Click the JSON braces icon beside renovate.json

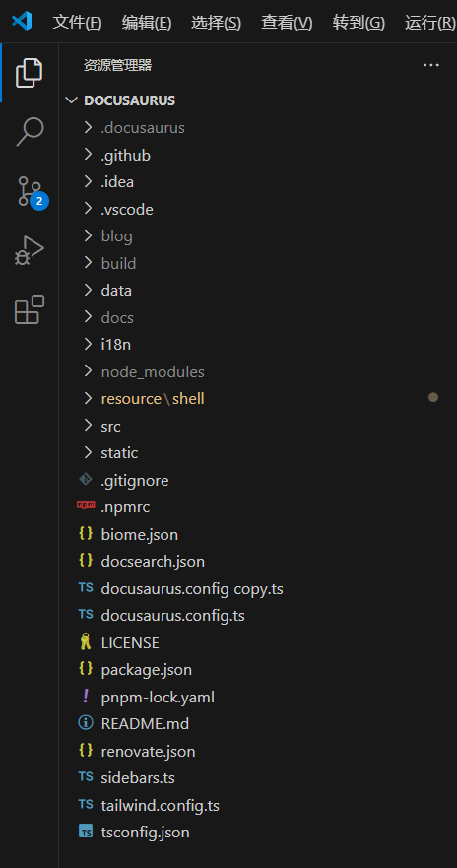pyautogui.click(x=86, y=750)
